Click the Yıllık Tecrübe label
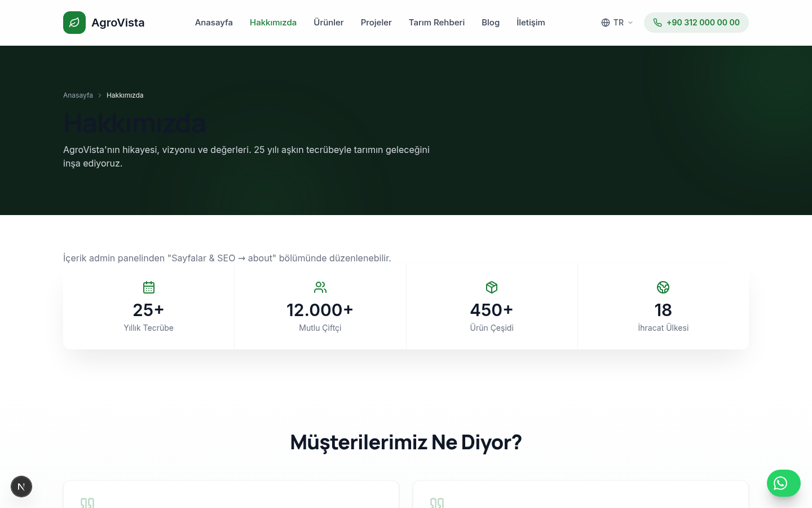Screen dimensions: 812x508 (x=149, y=328)
